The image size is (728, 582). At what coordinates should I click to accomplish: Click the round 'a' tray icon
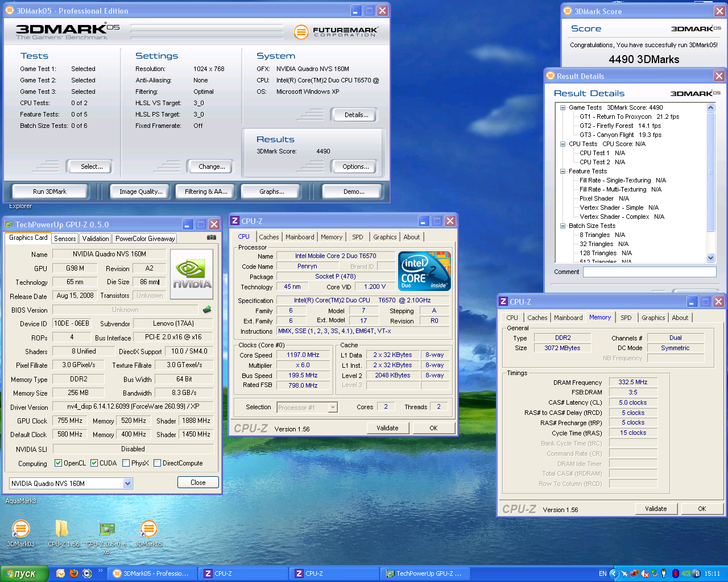pos(697,573)
